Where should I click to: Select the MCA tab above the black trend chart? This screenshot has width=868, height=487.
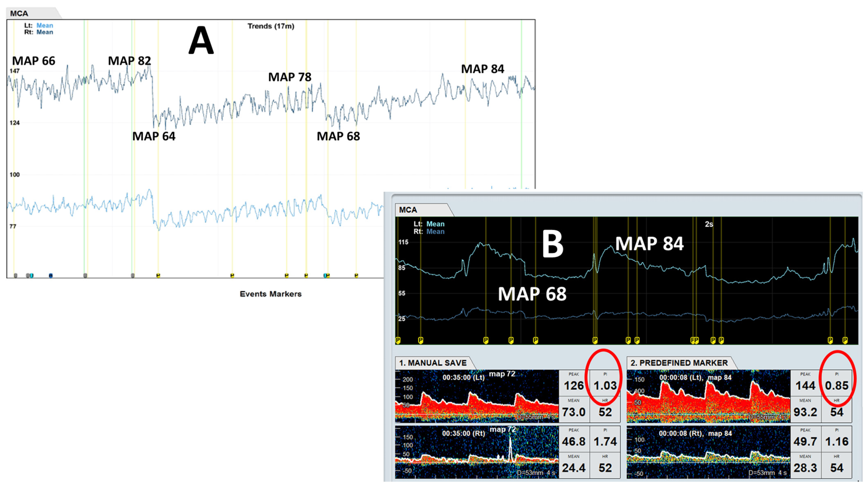[x=408, y=210]
